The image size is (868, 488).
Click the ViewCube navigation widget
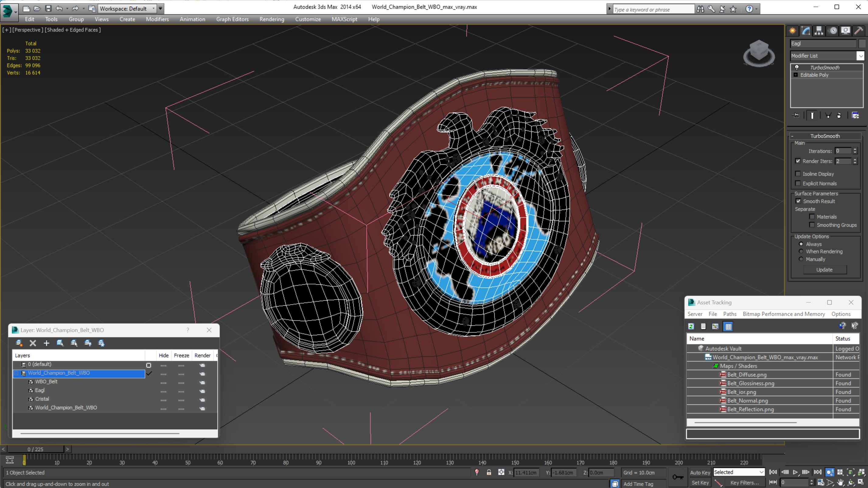(x=759, y=53)
